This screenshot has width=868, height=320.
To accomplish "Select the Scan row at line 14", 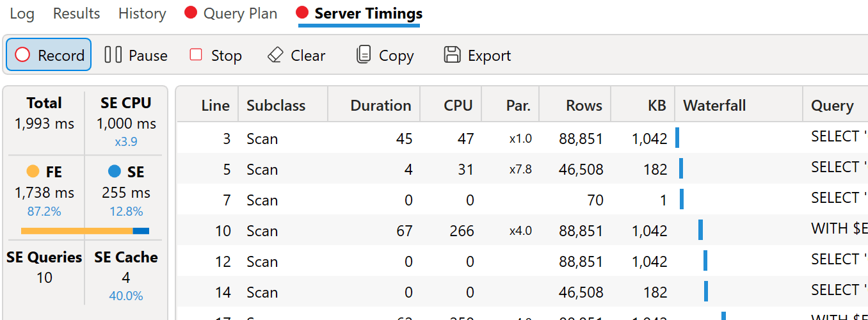I will coord(522,292).
